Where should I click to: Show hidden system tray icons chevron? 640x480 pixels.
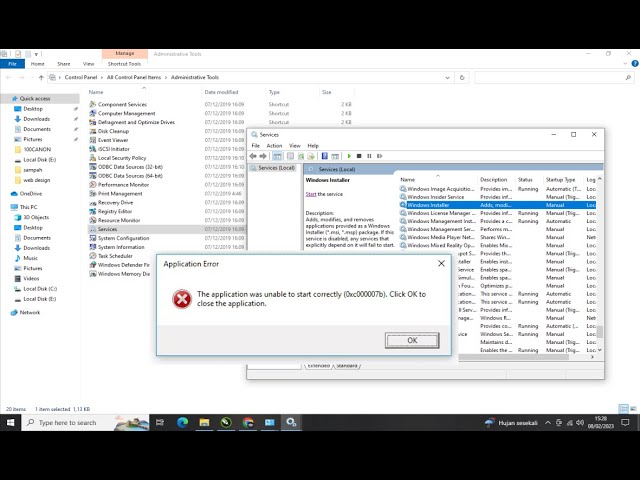548,423
